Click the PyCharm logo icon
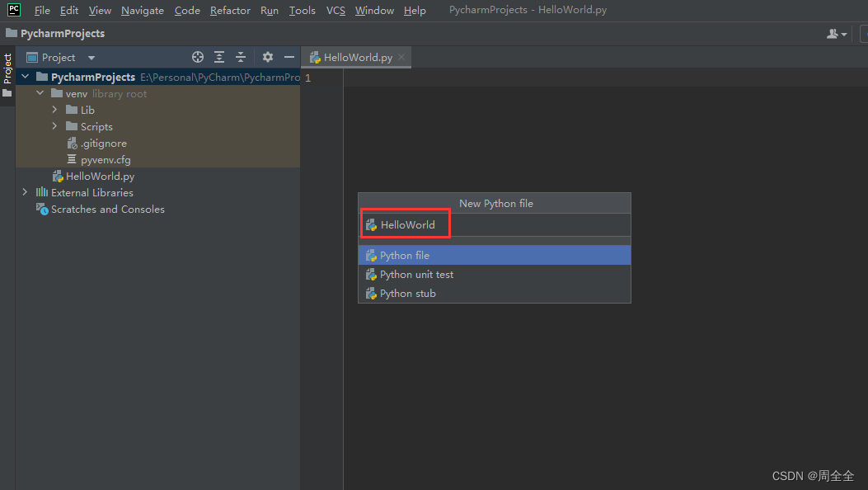 point(14,10)
